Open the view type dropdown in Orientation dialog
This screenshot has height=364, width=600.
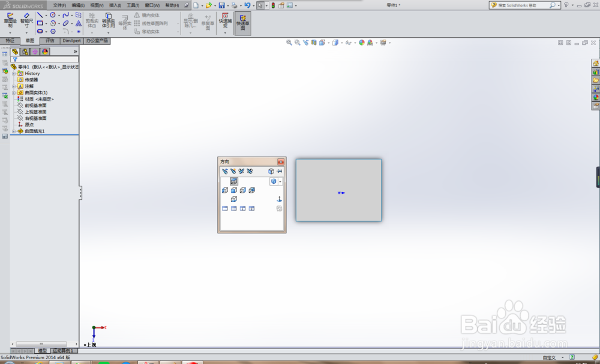click(280, 182)
